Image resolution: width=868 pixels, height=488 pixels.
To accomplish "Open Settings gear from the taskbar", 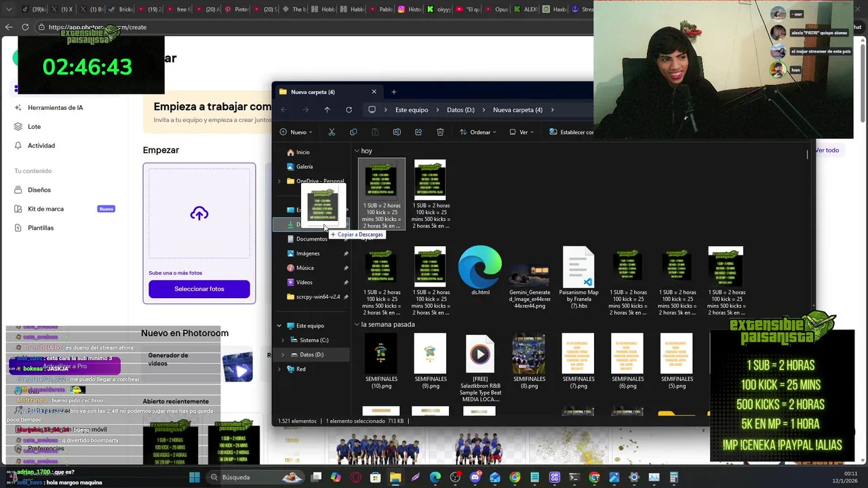I will [634, 477].
